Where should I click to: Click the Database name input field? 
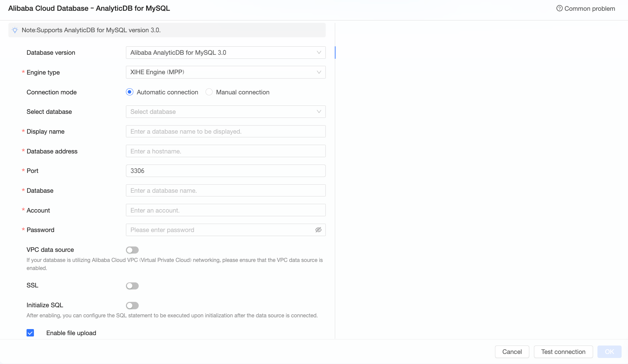click(226, 190)
